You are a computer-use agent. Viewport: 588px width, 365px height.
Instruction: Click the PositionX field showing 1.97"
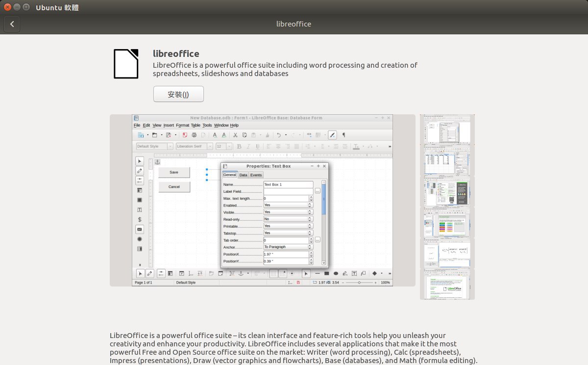(x=288, y=254)
